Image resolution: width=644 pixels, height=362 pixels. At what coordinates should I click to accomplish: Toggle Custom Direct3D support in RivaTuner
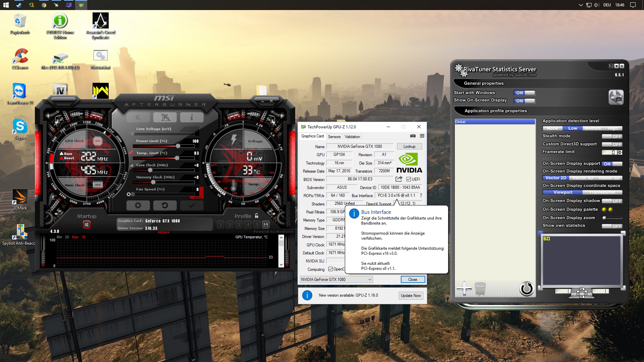point(612,144)
